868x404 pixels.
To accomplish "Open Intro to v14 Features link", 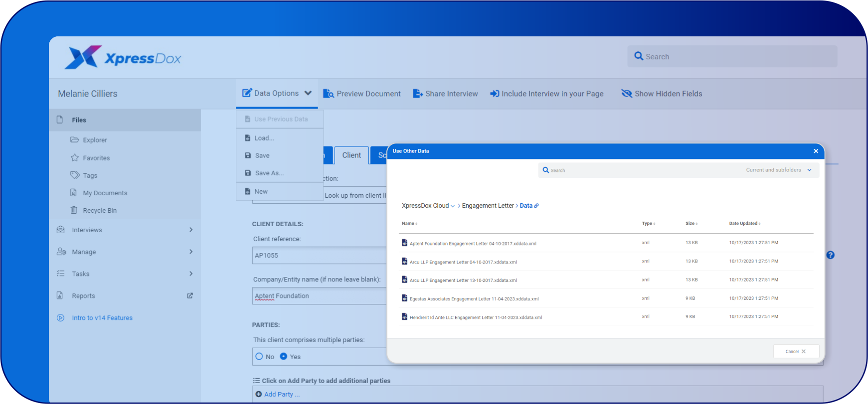I will click(102, 318).
